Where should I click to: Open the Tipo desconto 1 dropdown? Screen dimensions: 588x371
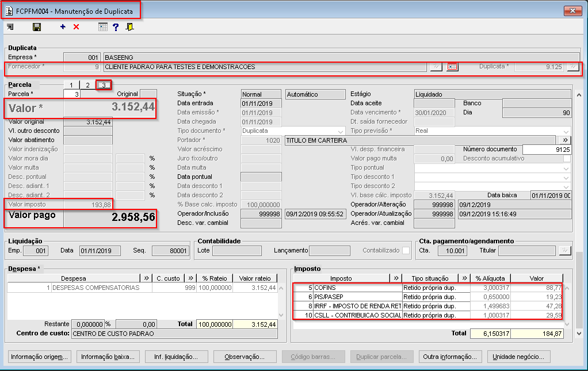point(566,177)
